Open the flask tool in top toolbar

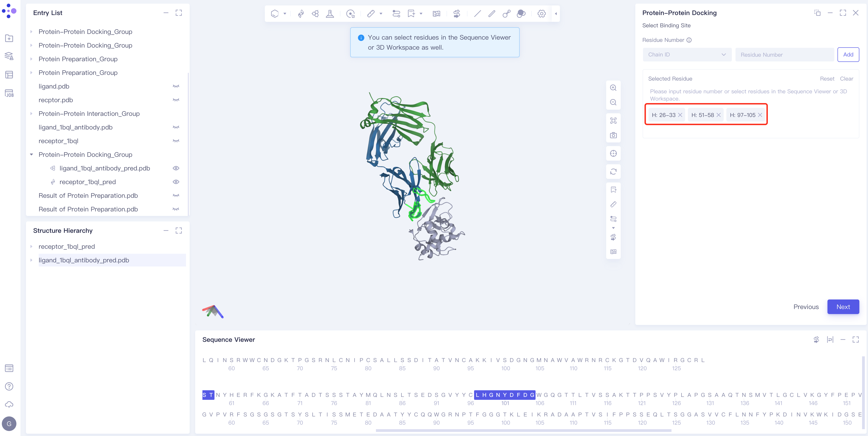point(330,13)
